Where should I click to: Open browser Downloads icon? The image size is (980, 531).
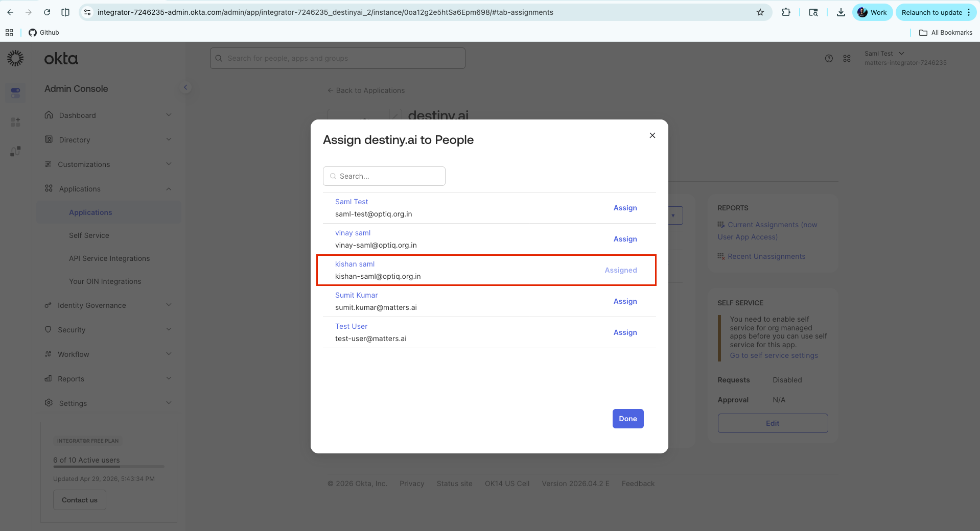[841, 12]
